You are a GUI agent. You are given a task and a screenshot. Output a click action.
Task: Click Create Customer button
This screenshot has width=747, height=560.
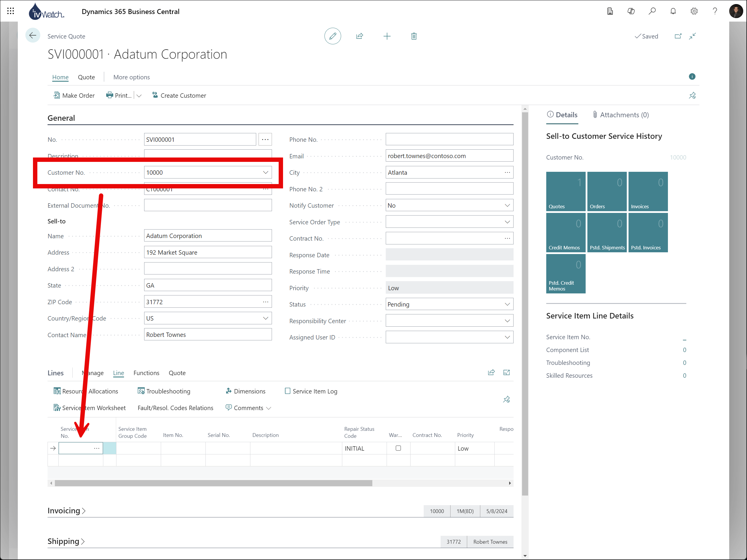coord(179,96)
